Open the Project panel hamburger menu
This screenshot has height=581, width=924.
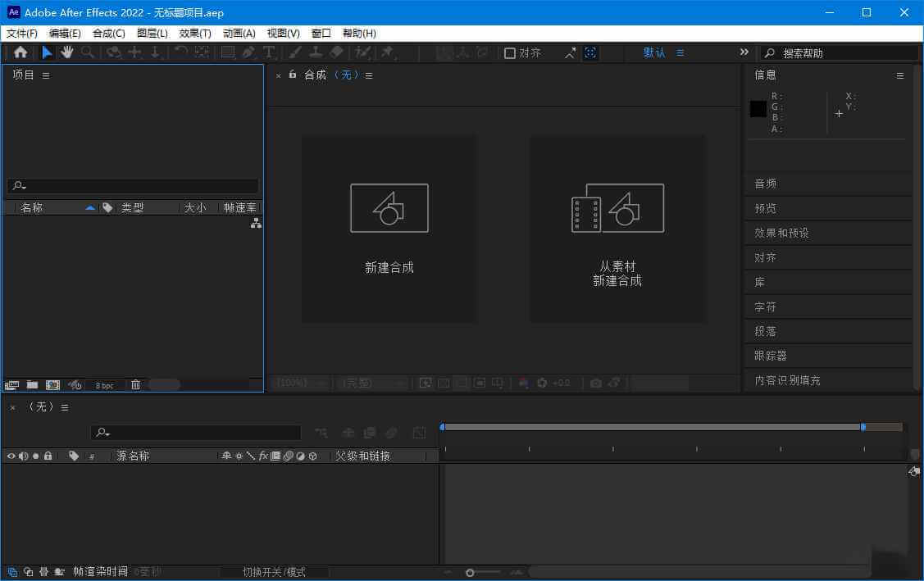(45, 75)
